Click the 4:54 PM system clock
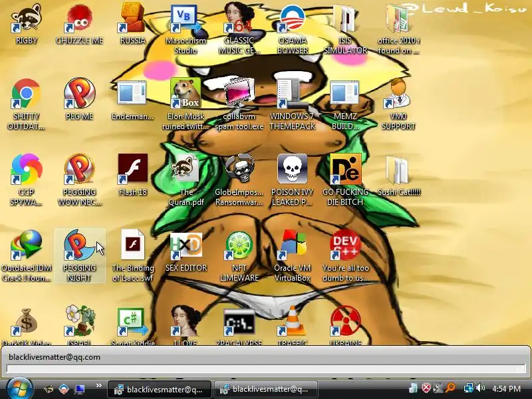Viewport: 532px width, 399px height. tap(506, 388)
